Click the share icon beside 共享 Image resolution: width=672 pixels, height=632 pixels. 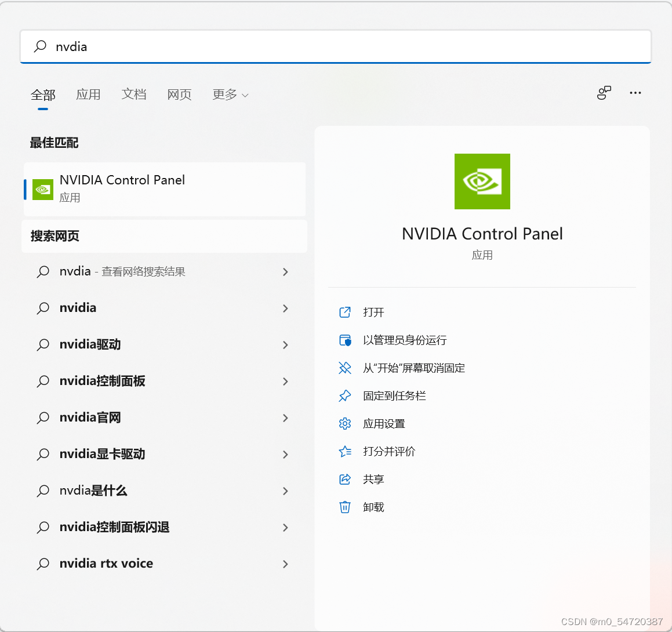coord(345,480)
